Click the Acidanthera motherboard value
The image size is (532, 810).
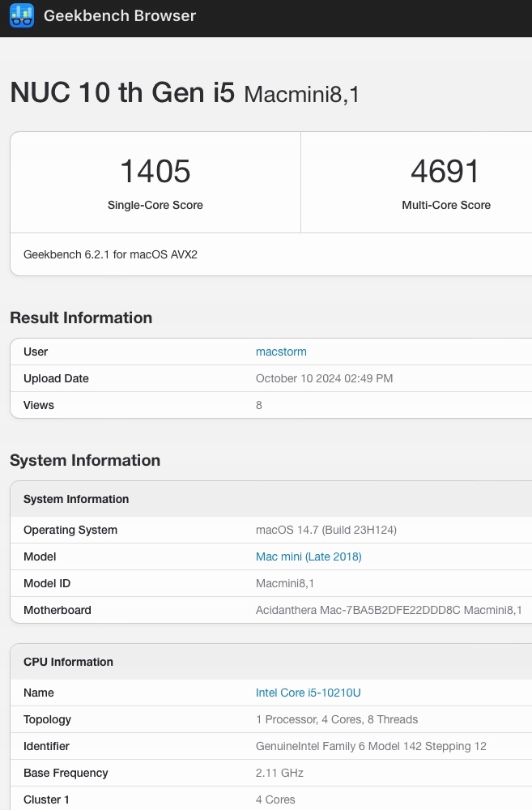(389, 610)
